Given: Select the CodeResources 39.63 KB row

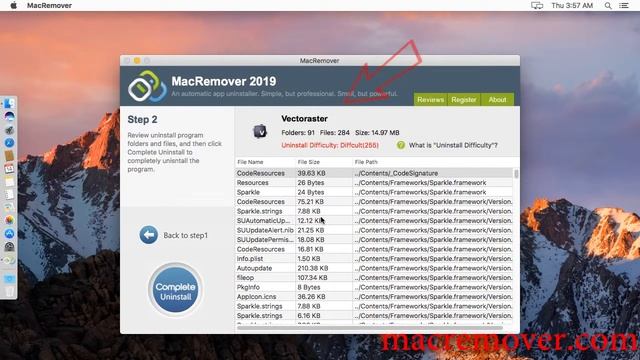Looking at the screenshot, I should click(x=374, y=173).
